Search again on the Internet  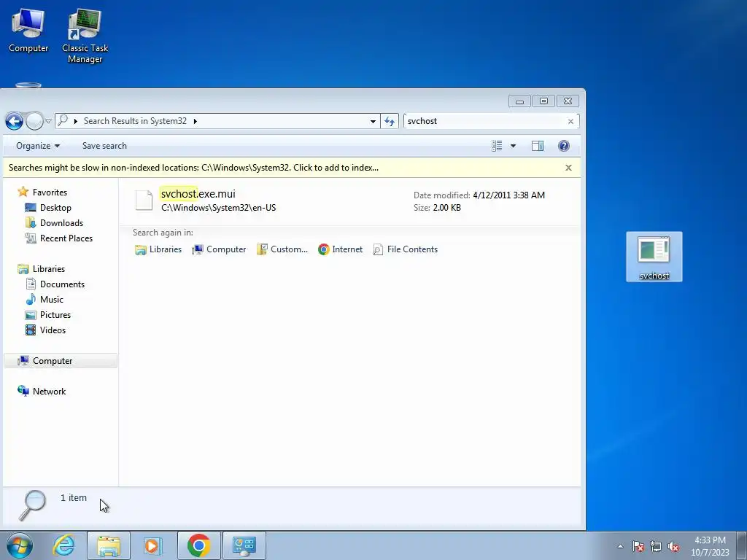coord(340,249)
